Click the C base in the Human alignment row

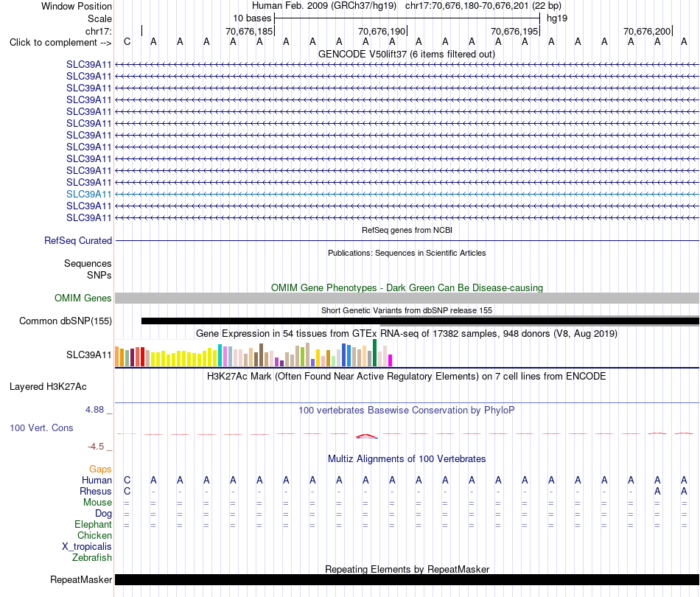click(x=127, y=480)
